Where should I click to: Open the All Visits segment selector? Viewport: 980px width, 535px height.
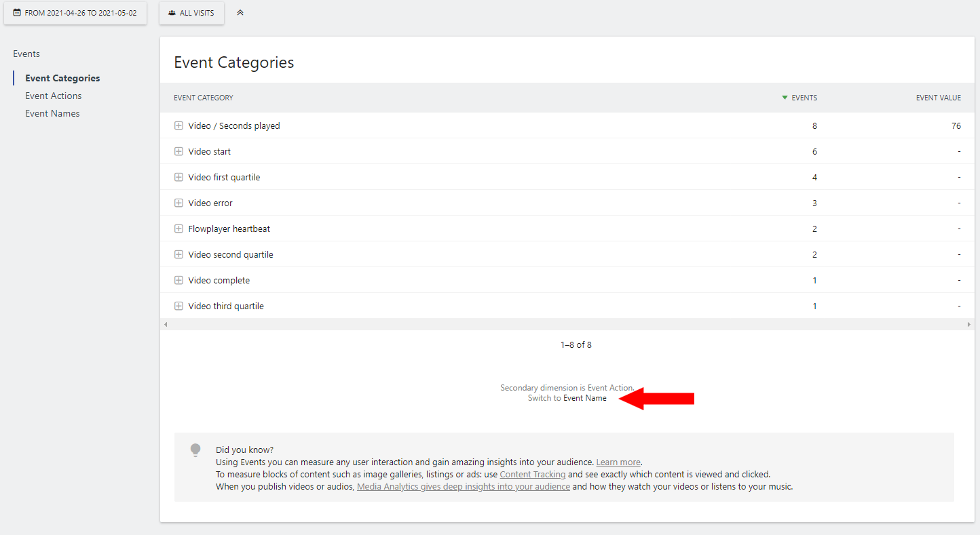pos(191,13)
